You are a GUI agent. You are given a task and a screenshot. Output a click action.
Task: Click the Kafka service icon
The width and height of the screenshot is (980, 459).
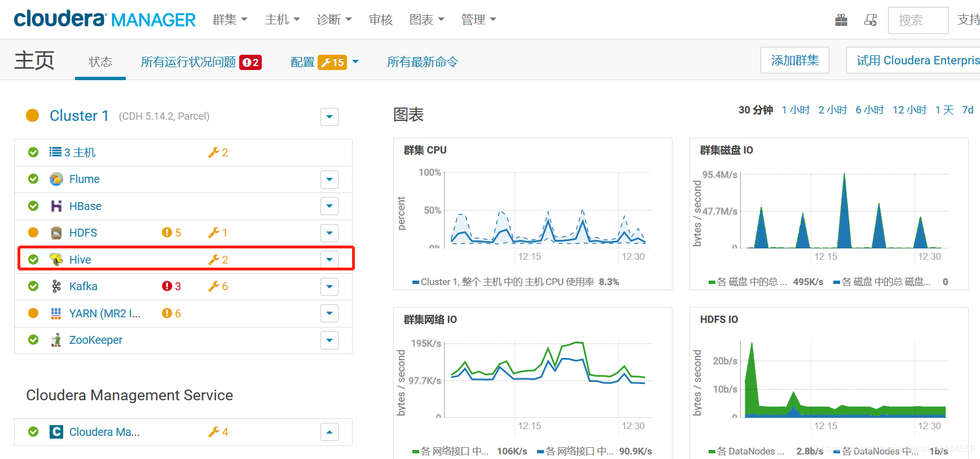(56, 286)
